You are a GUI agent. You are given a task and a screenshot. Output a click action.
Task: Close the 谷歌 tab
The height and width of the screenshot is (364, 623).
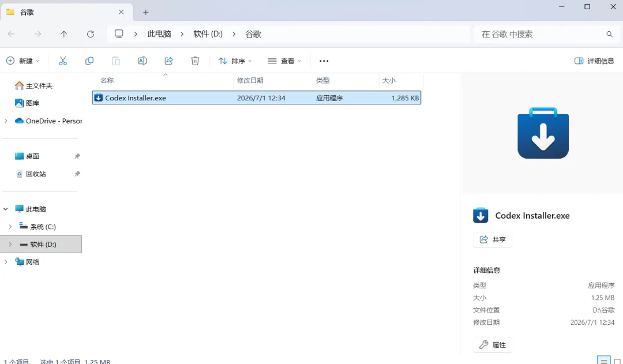click(x=121, y=12)
